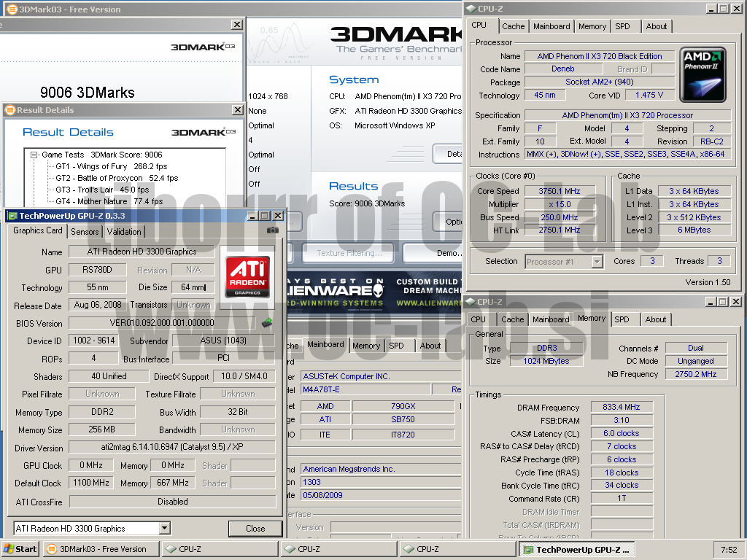
Task: Open the graphics card selector dropdown in GPU-Z
Action: click(x=165, y=528)
